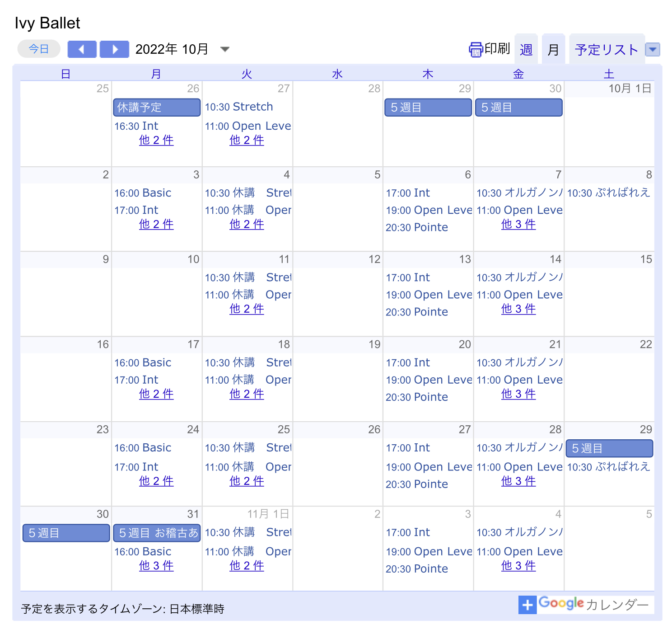
Task: Select the 16:00 Basic class on October 17
Action: click(x=143, y=363)
